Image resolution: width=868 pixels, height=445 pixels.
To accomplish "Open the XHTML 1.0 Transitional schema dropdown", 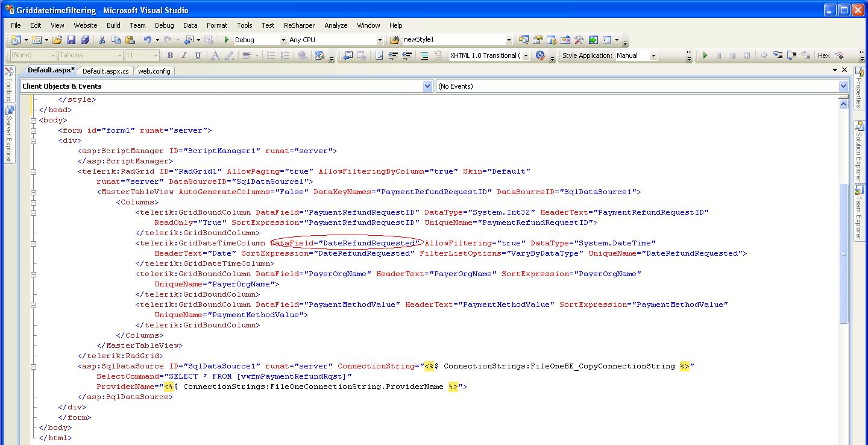I will coord(526,55).
